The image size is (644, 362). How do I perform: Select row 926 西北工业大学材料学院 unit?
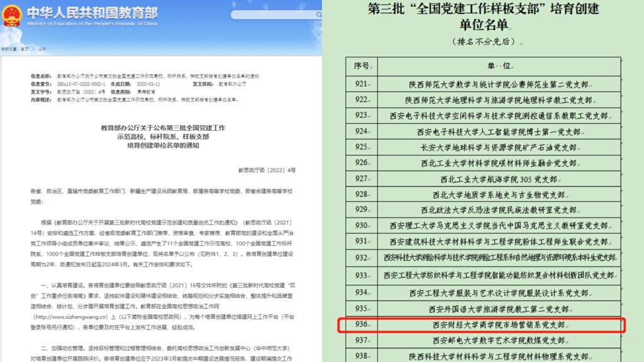(x=499, y=163)
